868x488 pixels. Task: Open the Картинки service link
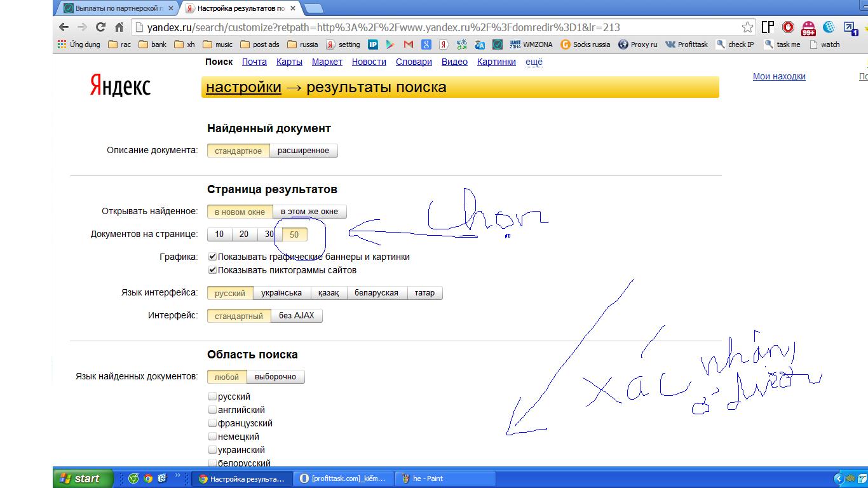496,62
